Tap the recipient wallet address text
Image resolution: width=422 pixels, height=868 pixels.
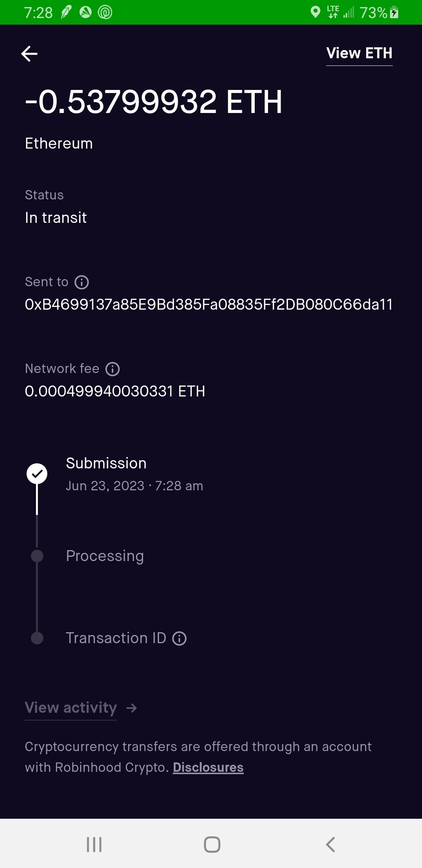tap(209, 305)
